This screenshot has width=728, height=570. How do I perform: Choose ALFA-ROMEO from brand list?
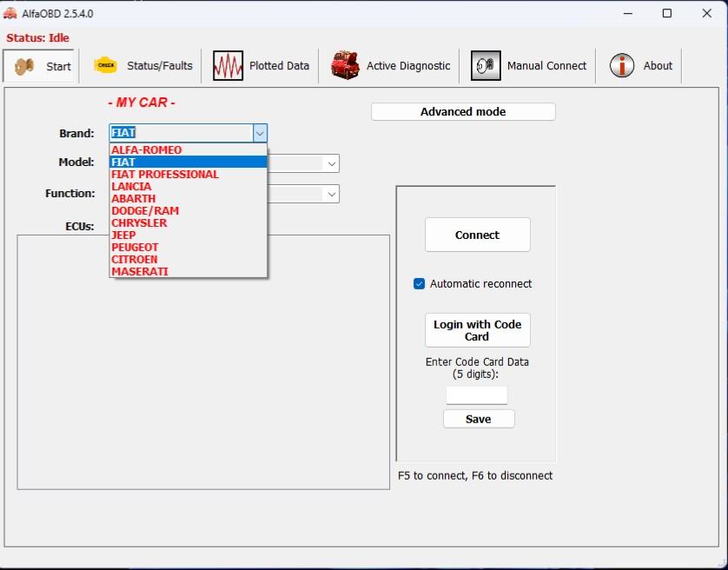point(188,150)
